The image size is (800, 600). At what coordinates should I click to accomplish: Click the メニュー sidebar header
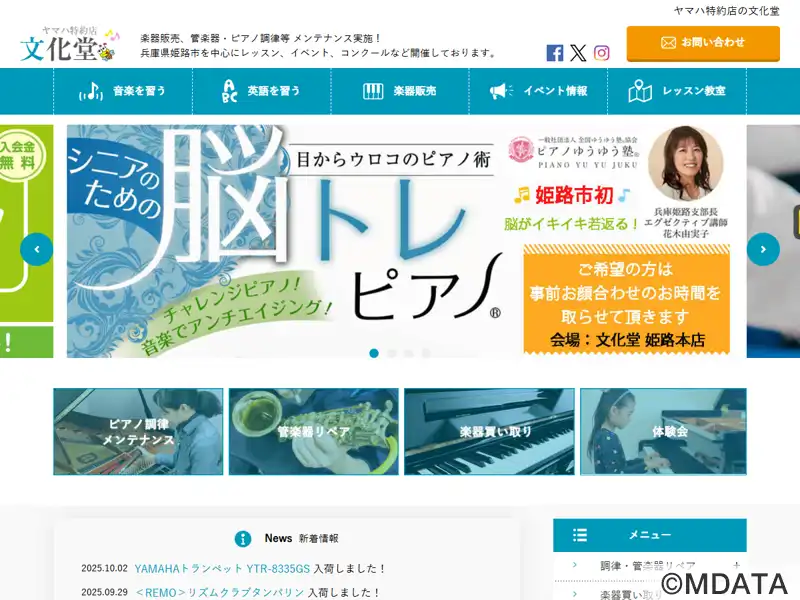point(649,535)
